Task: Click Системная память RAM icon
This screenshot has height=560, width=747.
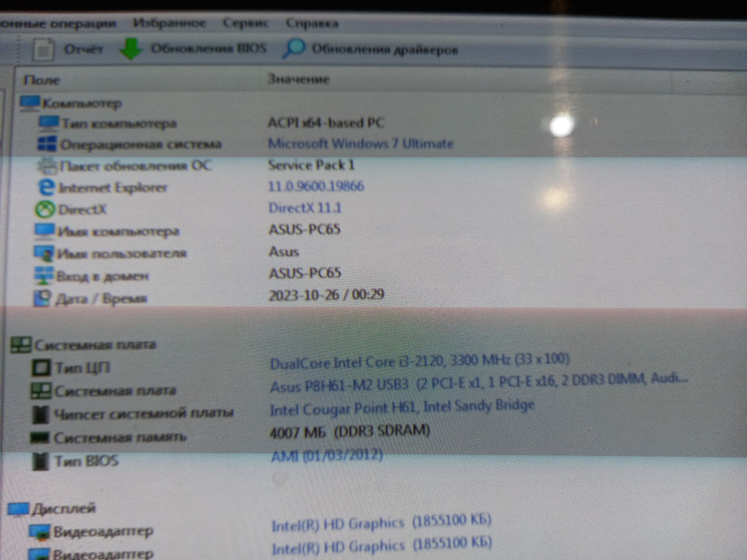Action: click(x=40, y=438)
